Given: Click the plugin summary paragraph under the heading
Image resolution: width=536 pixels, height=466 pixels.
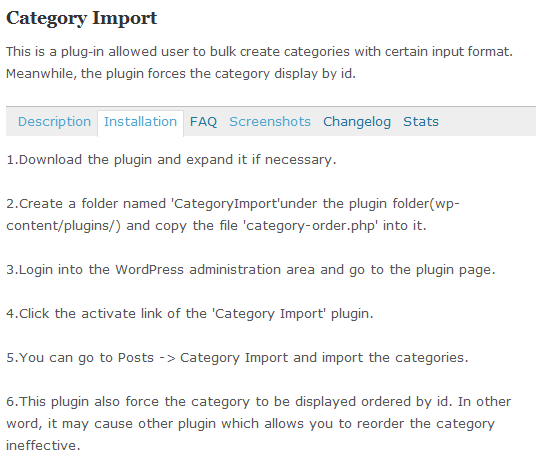Looking at the screenshot, I should pos(259,63).
